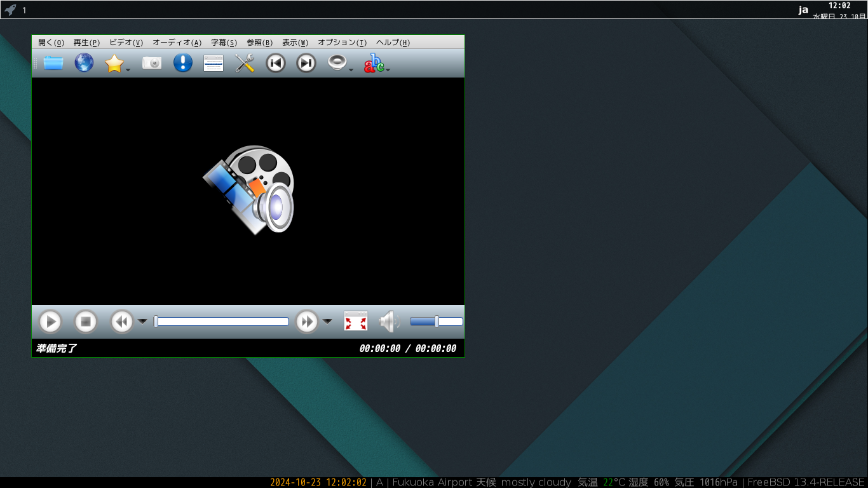The width and height of the screenshot is (868, 488).
Task: Go to previous track in toolbar
Action: click(x=275, y=63)
